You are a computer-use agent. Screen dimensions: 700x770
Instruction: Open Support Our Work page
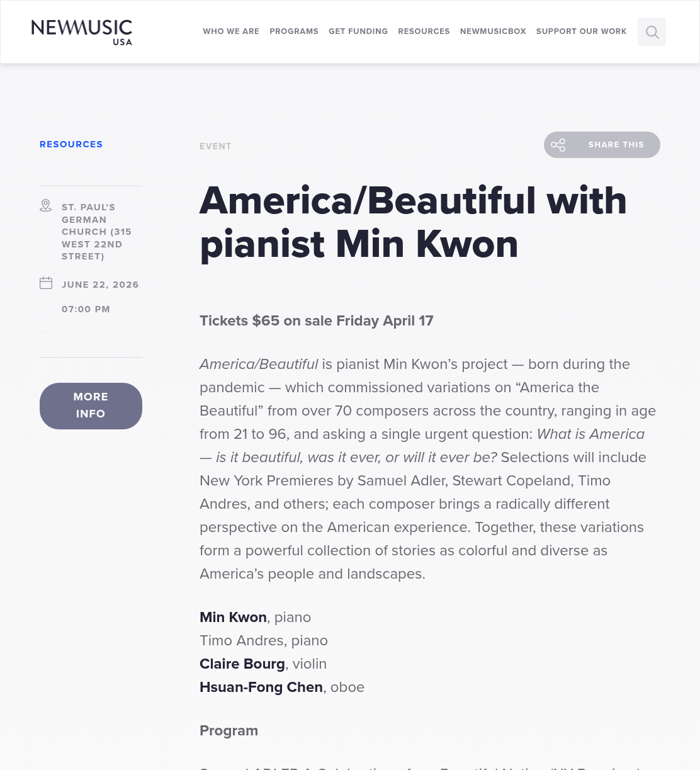tap(582, 31)
